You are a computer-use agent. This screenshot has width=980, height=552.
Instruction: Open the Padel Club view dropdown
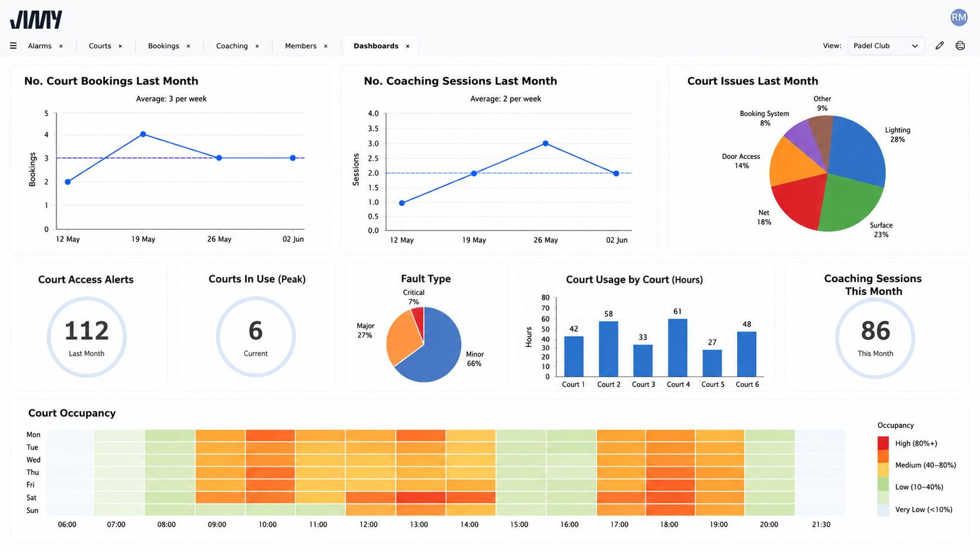point(886,46)
